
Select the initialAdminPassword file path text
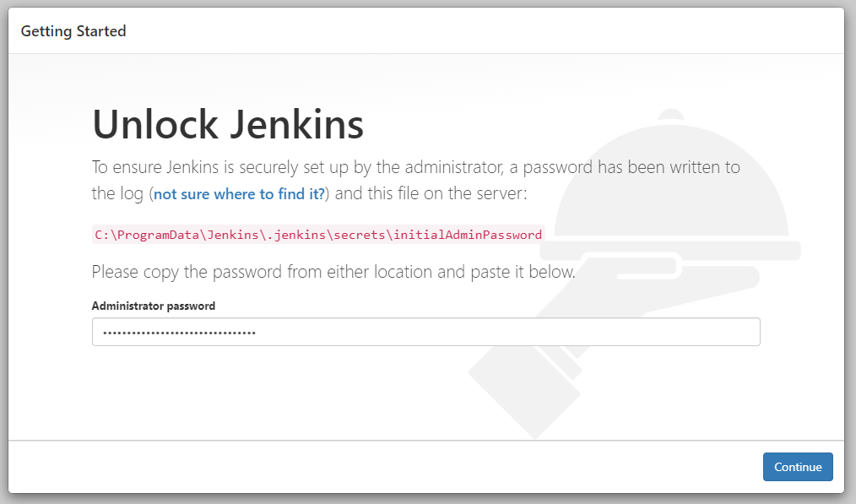coord(318,235)
